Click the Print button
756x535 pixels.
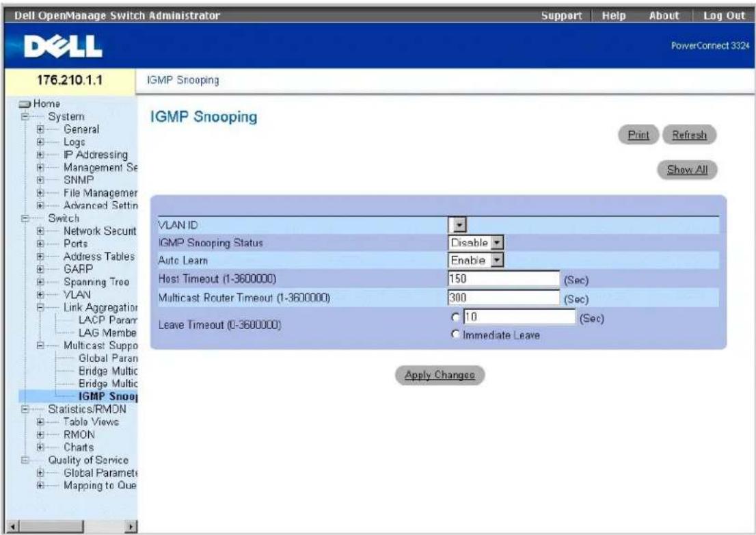click(638, 135)
